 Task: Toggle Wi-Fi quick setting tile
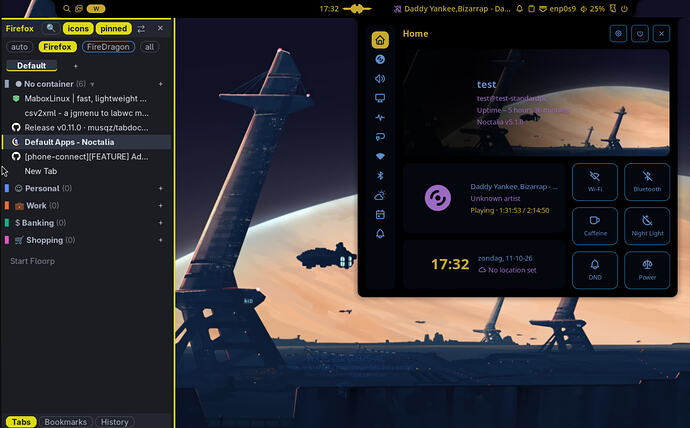(595, 182)
